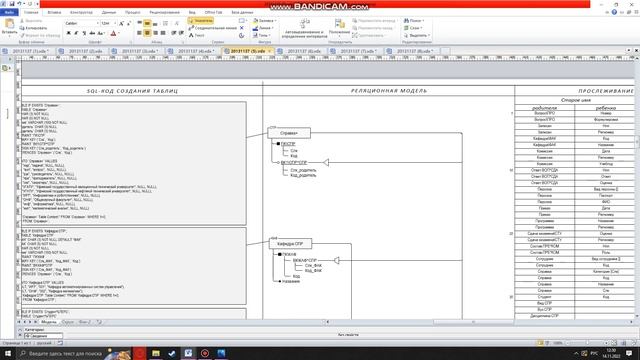Open File Explorer from the taskbar
This screenshot has width=640, height=360.
pyautogui.click(x=156, y=353)
